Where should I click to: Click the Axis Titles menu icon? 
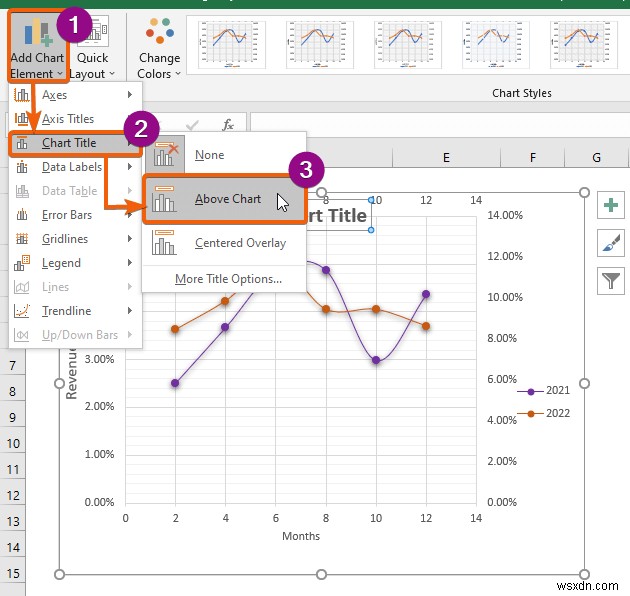coord(22,119)
